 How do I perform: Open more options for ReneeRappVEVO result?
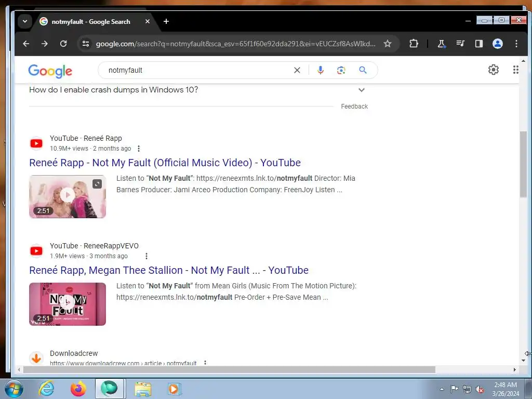point(146,256)
